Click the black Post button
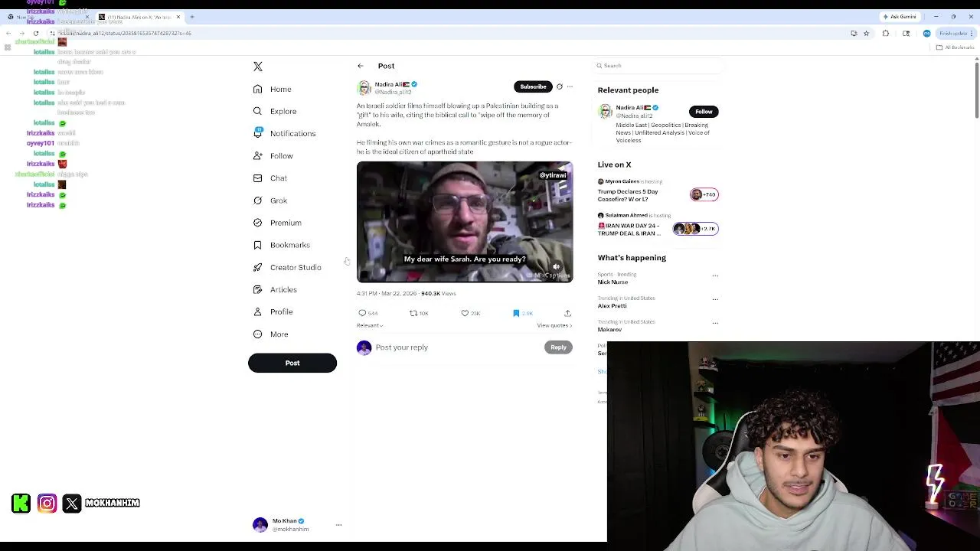 (x=292, y=363)
